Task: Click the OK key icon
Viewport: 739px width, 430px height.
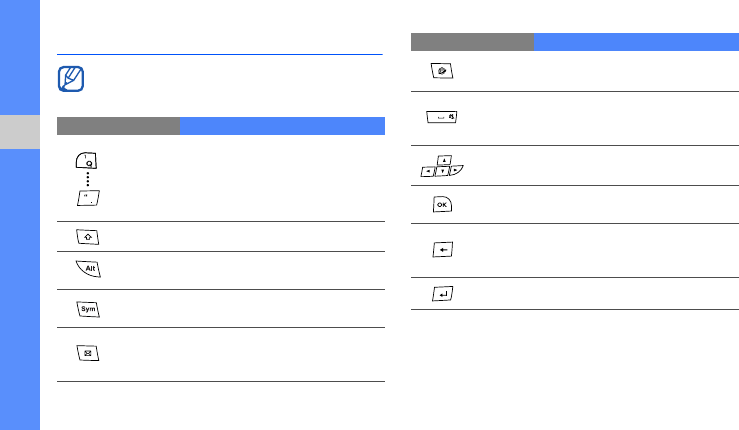Action: tap(441, 204)
